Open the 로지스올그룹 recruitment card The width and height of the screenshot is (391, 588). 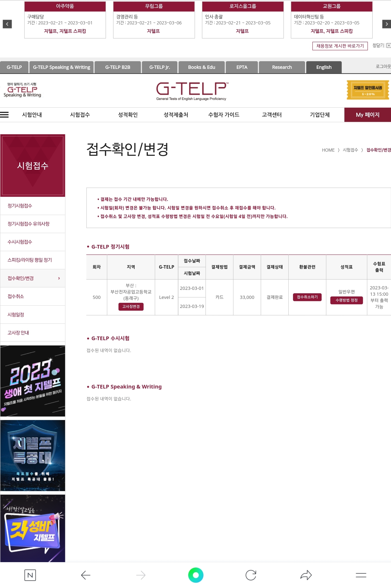point(243,20)
